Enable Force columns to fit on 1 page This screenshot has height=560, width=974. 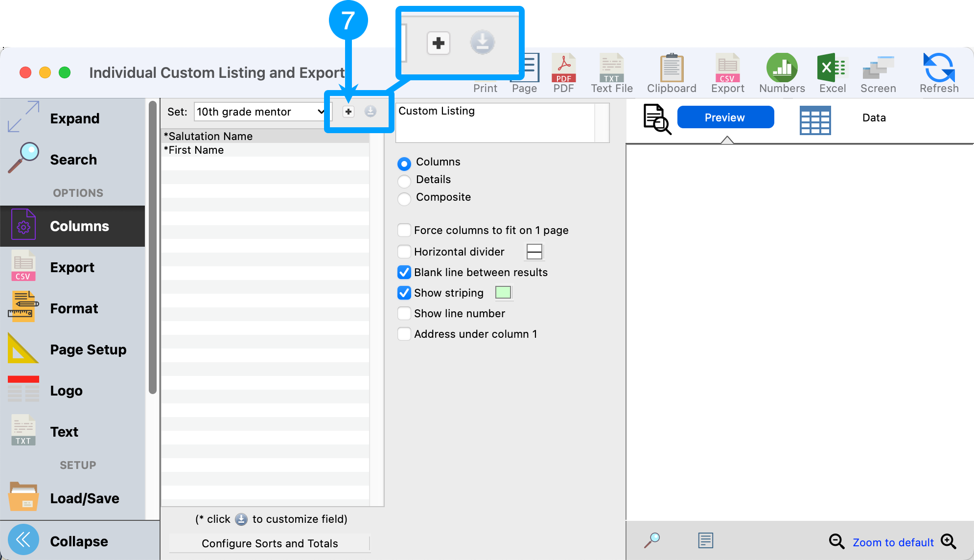pos(404,230)
